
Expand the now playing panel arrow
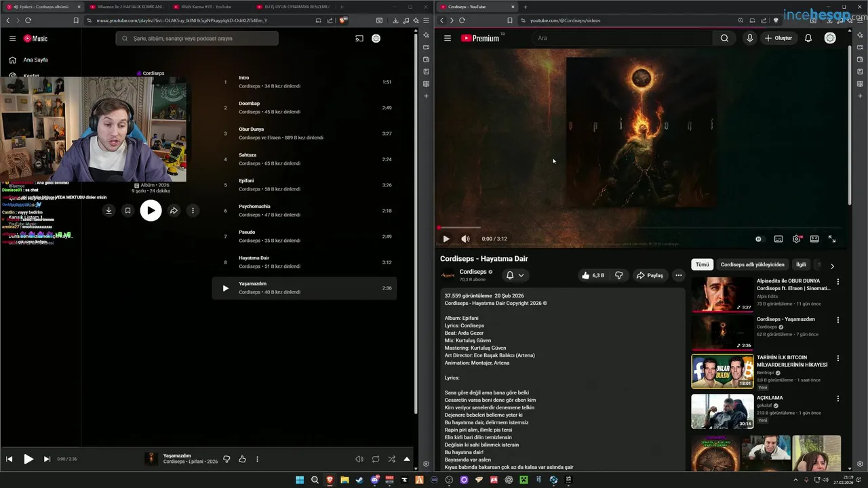[407, 459]
